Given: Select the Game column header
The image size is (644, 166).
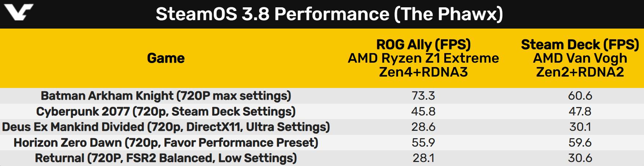Looking at the screenshot, I should click(166, 58).
